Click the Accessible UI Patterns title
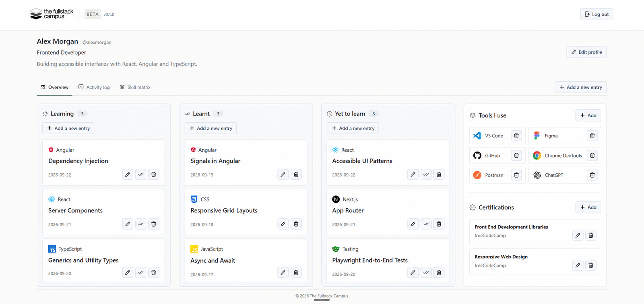 tap(362, 161)
